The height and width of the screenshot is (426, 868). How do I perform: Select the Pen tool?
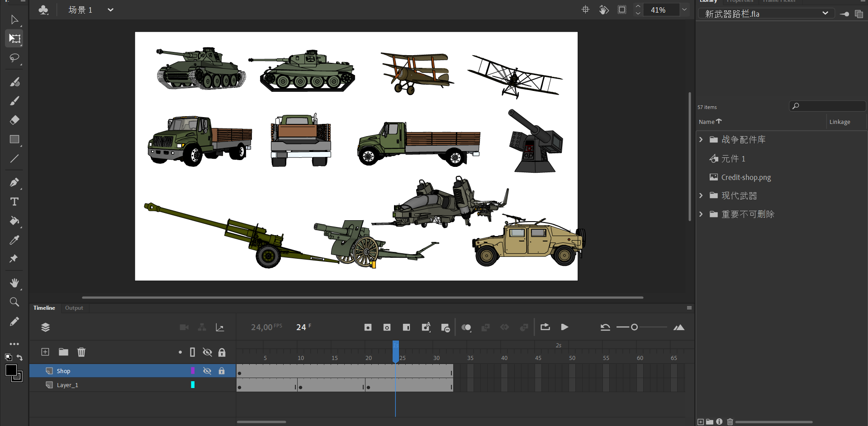point(14,182)
